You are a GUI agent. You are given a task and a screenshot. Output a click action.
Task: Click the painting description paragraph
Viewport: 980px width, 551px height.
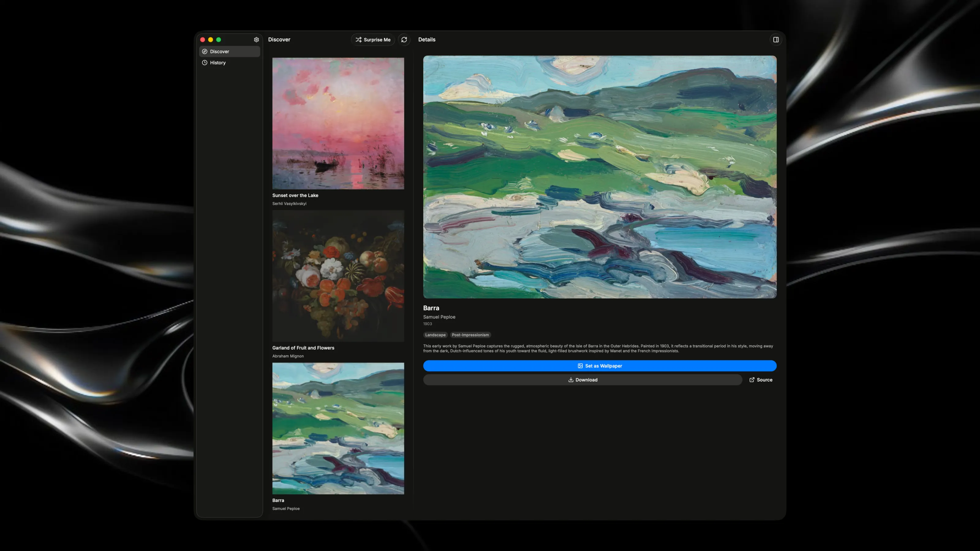pos(598,348)
